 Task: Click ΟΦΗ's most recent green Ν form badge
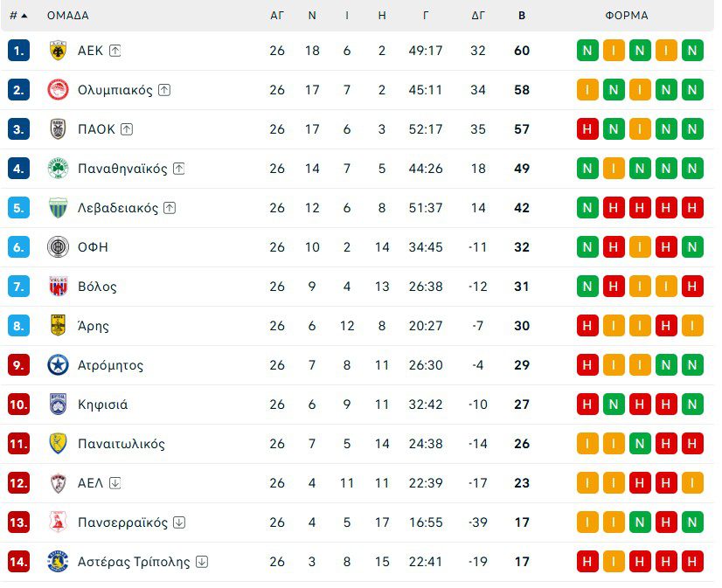click(x=692, y=247)
